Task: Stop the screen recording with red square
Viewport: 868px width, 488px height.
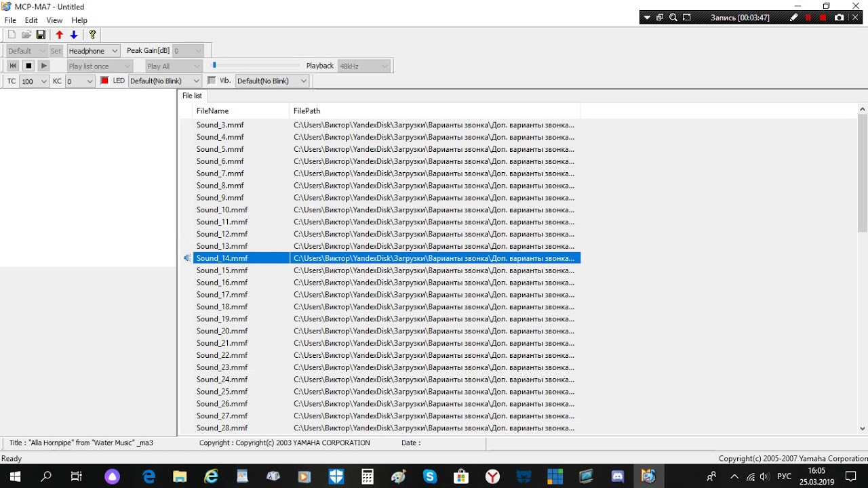Action: point(823,18)
